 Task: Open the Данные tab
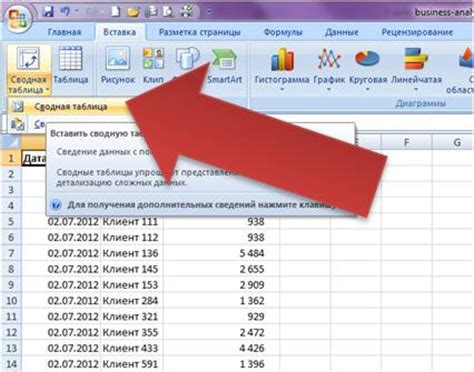tap(342, 32)
